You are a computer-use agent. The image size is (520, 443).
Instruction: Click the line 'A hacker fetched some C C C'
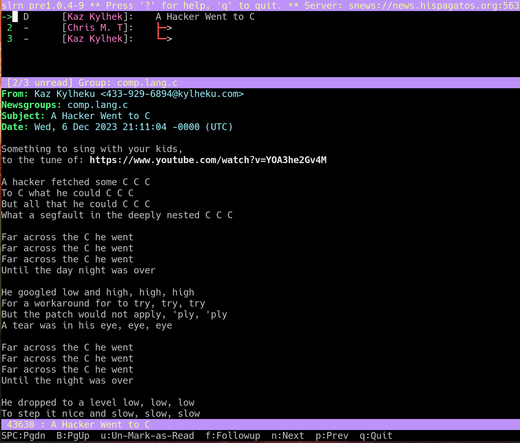[x=76, y=182]
